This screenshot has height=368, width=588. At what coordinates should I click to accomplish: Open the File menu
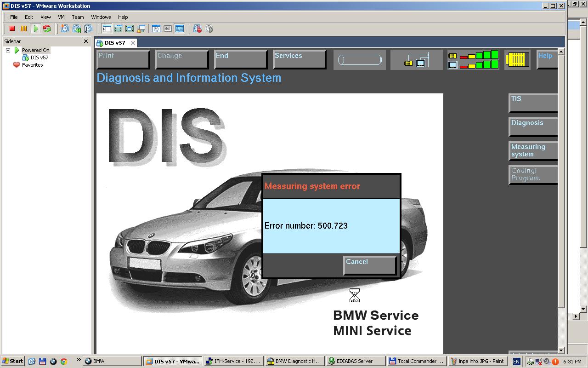click(x=14, y=17)
